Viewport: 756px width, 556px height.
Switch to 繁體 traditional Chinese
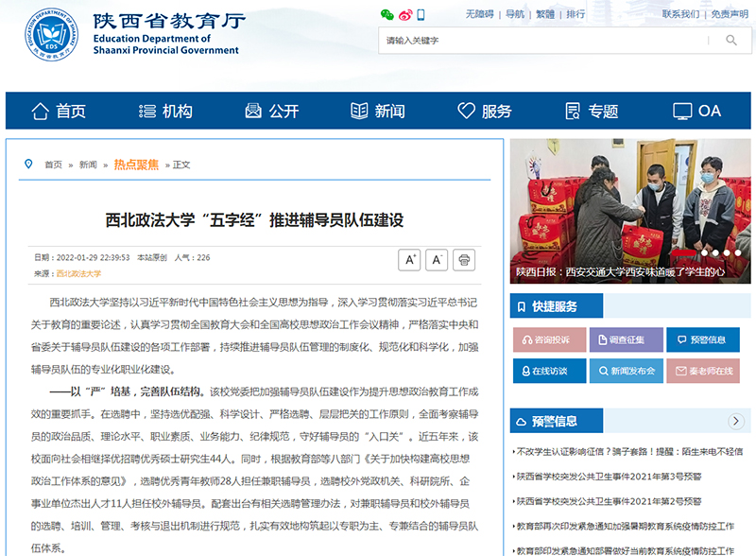545,14
